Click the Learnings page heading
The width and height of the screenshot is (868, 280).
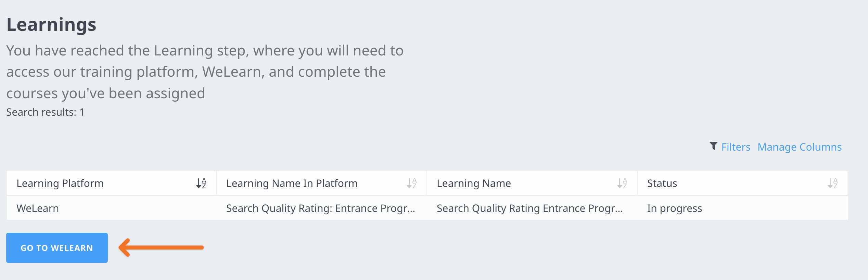coord(51,25)
